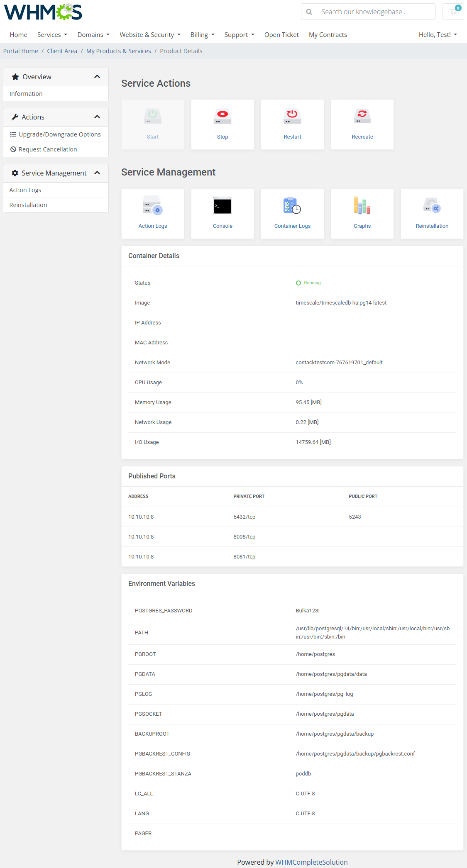Open the Support dropdown menu
This screenshot has height=868, width=467.
pyautogui.click(x=240, y=35)
